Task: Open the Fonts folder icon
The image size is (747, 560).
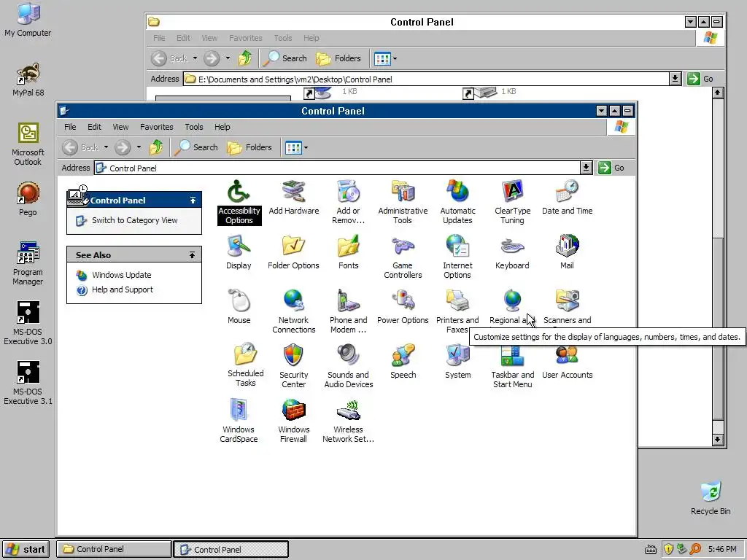Action: coord(348,252)
